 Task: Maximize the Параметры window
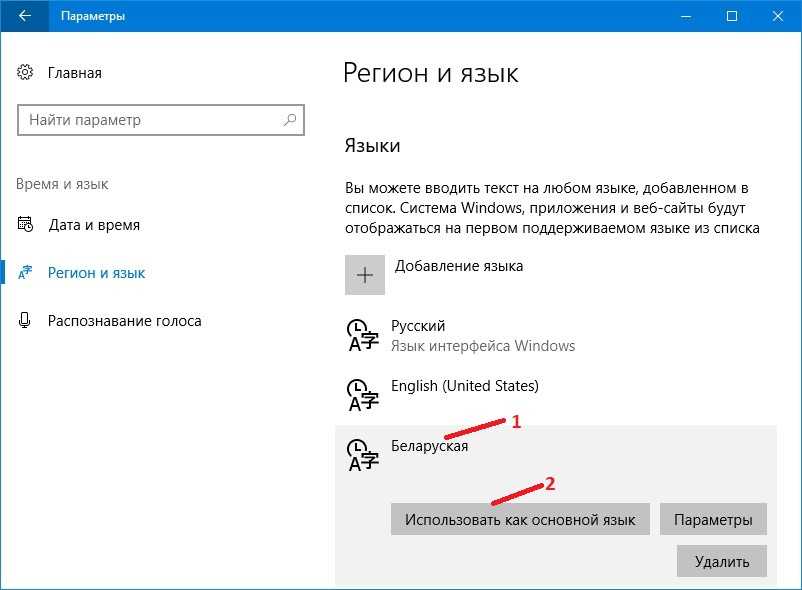click(732, 16)
